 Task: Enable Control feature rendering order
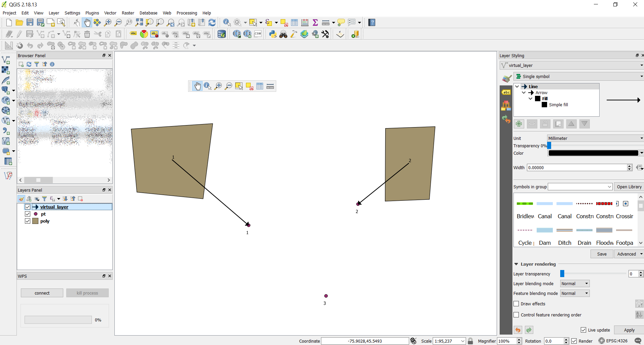[516, 315]
